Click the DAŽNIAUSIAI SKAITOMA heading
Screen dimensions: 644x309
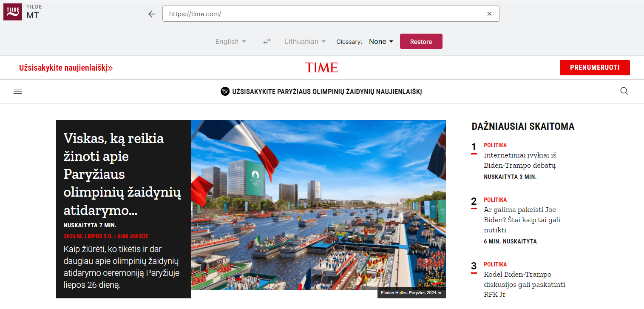click(x=523, y=126)
